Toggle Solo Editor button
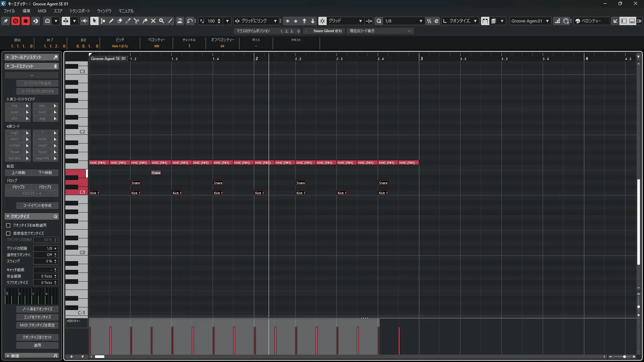 coord(15,21)
